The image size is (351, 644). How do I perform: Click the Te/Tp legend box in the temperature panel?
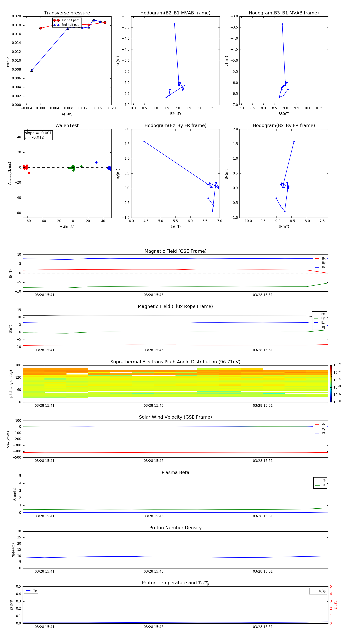(318, 591)
